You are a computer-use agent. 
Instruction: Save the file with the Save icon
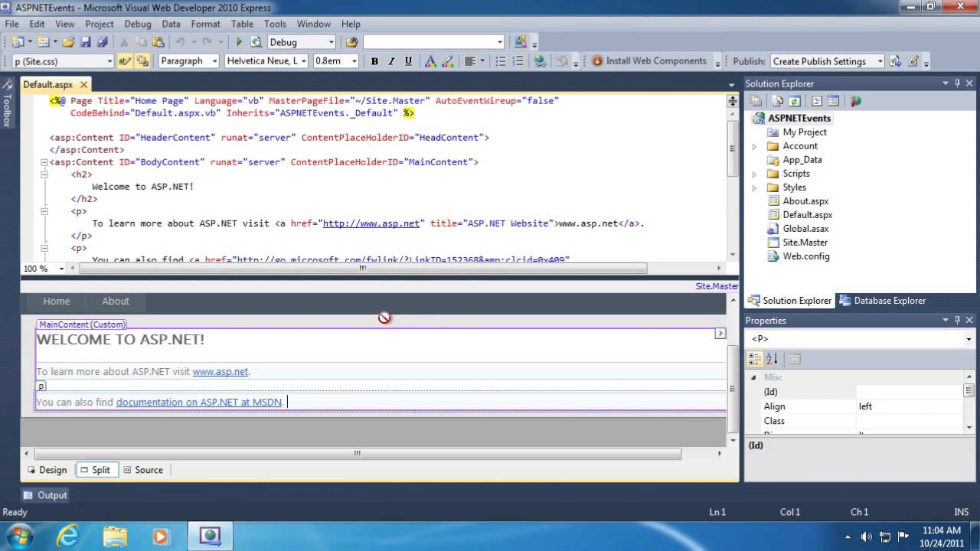click(x=85, y=42)
